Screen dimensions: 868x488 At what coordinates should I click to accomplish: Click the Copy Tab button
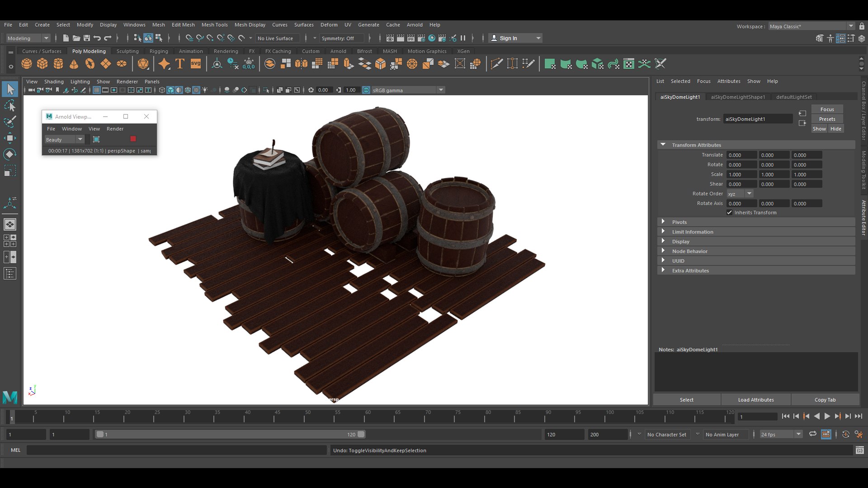tap(825, 399)
